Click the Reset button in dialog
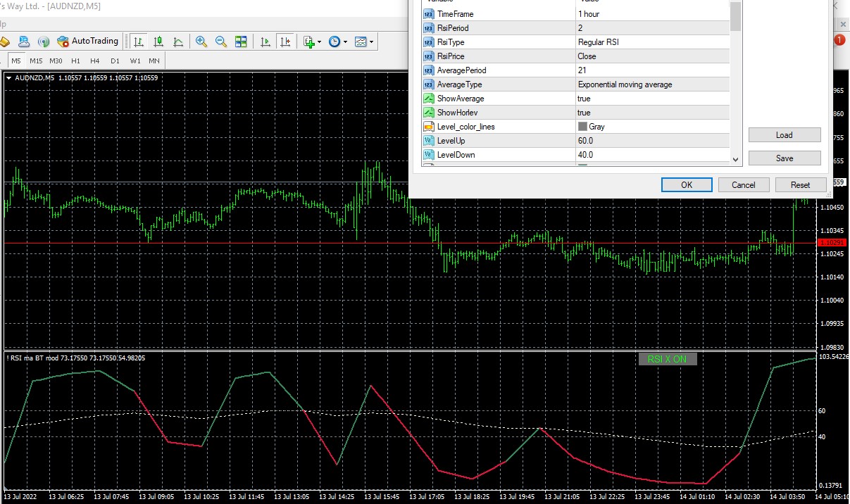Screen dimensions: 850x504 tap(800, 185)
